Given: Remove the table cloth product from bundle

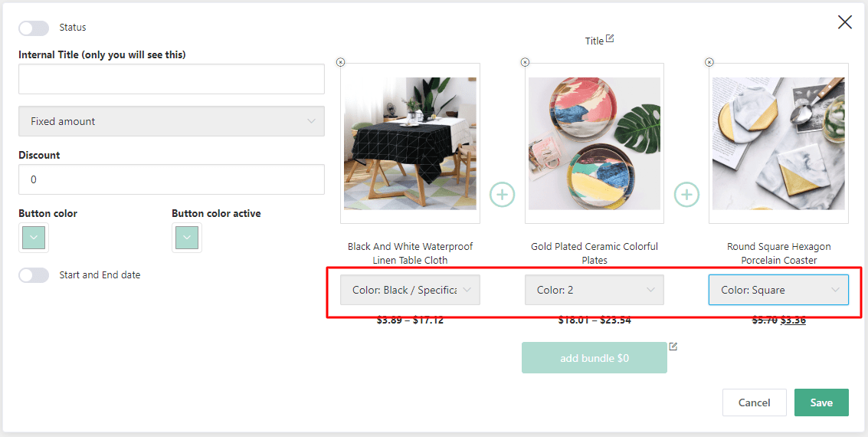Looking at the screenshot, I should click(x=341, y=62).
